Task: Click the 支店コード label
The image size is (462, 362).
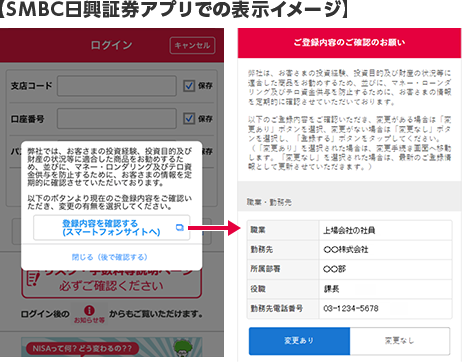Action: click(x=31, y=86)
